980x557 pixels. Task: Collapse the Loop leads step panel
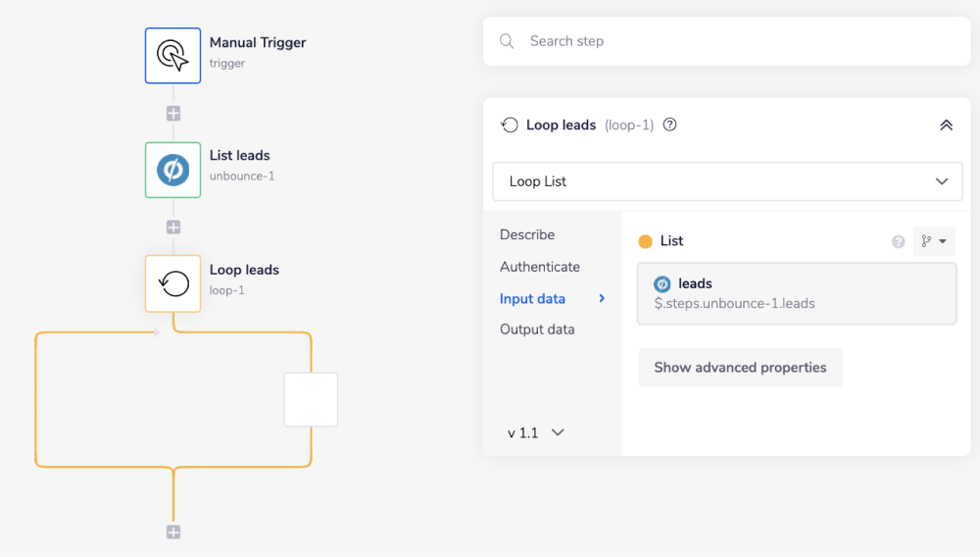(946, 125)
